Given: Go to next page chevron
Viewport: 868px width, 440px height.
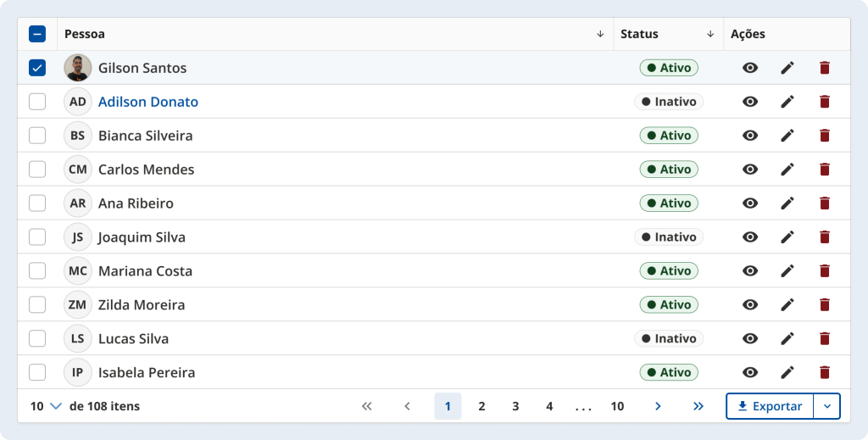Looking at the screenshot, I should [658, 406].
